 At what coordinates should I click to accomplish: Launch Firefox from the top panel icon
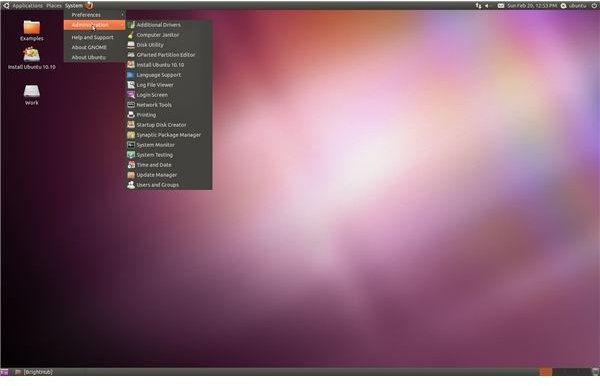[x=89, y=5]
